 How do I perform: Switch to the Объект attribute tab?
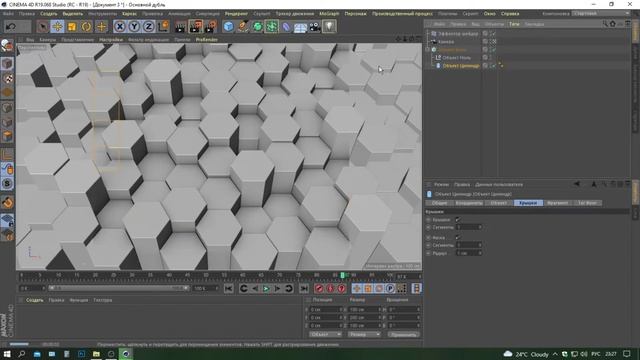499,203
